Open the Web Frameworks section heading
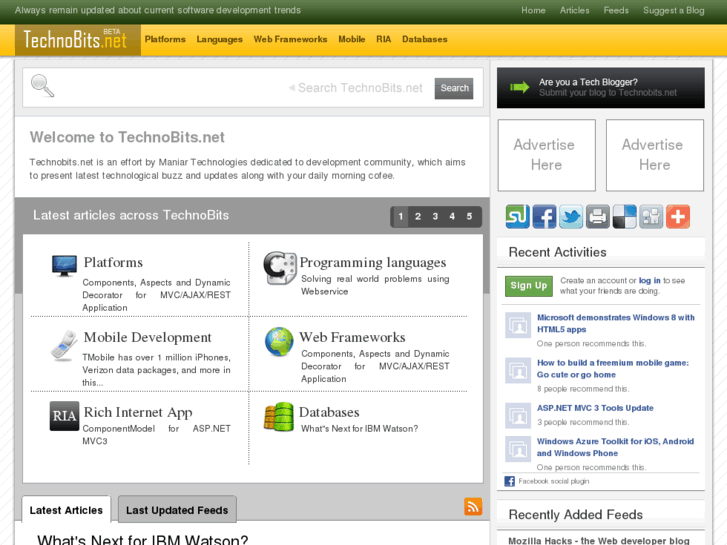This screenshot has height=545, width=727. click(352, 337)
